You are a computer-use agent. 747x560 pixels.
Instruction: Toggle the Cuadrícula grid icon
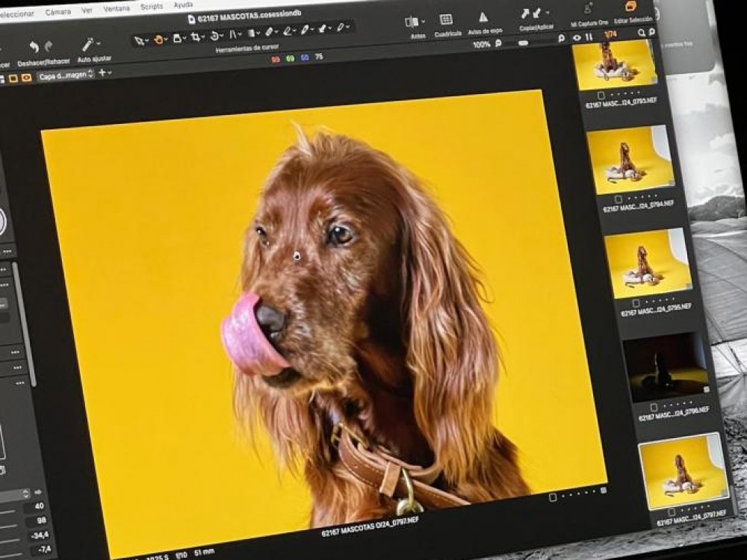446,19
